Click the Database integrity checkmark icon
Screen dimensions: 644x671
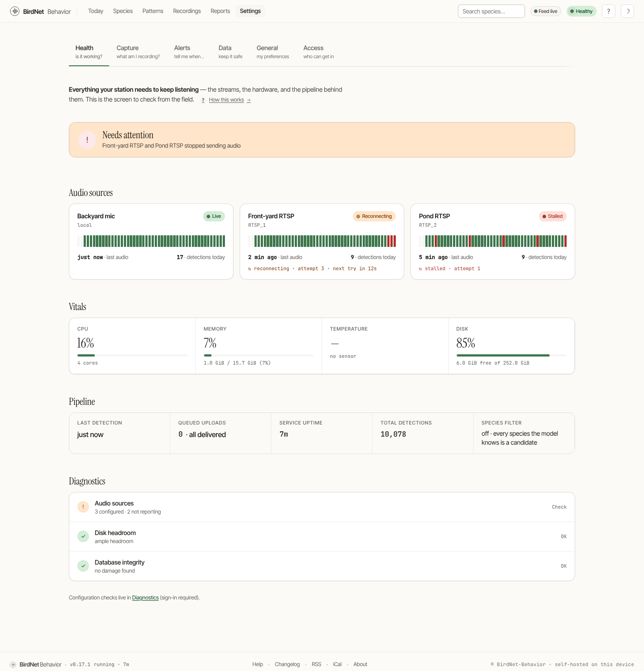pos(83,566)
